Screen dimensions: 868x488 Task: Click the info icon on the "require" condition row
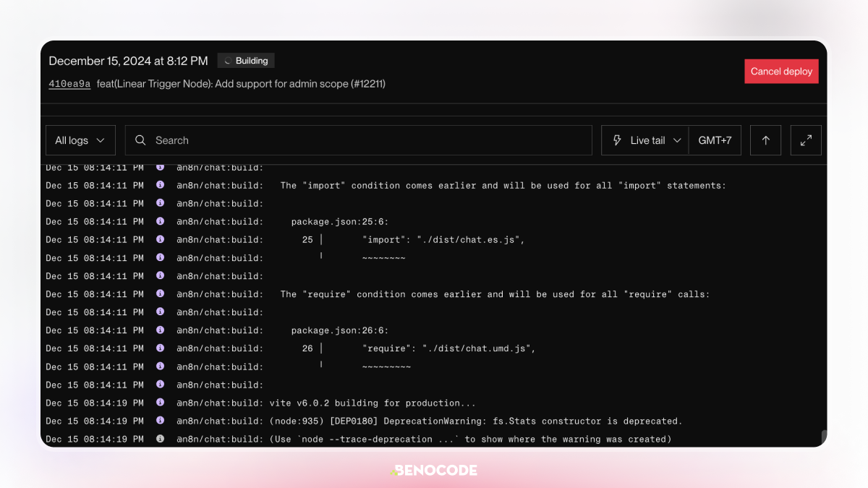160,294
